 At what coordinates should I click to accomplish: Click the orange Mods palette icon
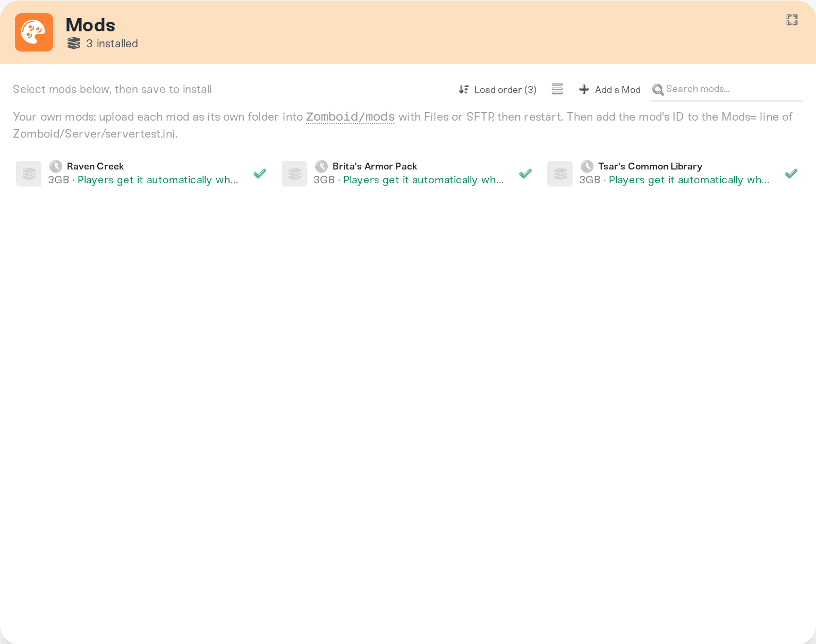[x=34, y=32]
